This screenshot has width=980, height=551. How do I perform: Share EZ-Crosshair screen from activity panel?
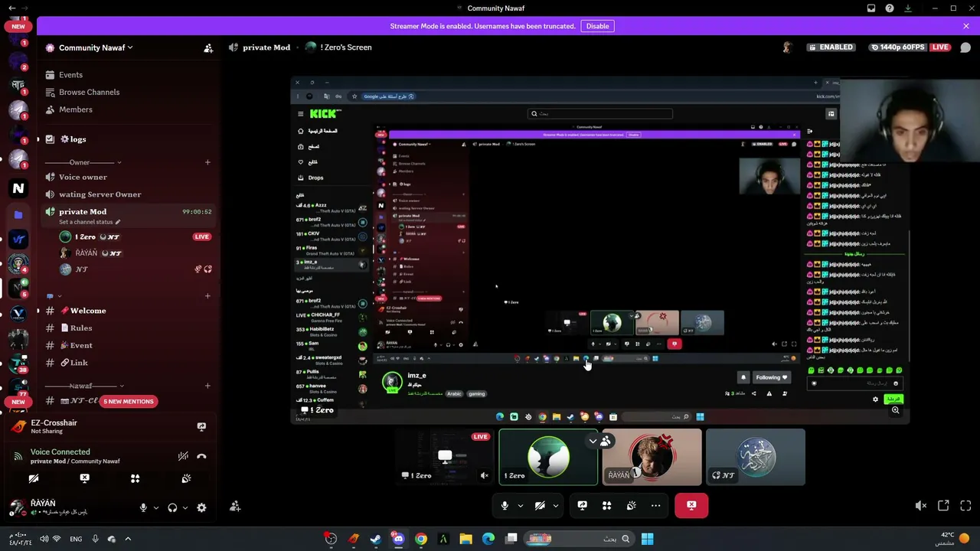point(201,426)
